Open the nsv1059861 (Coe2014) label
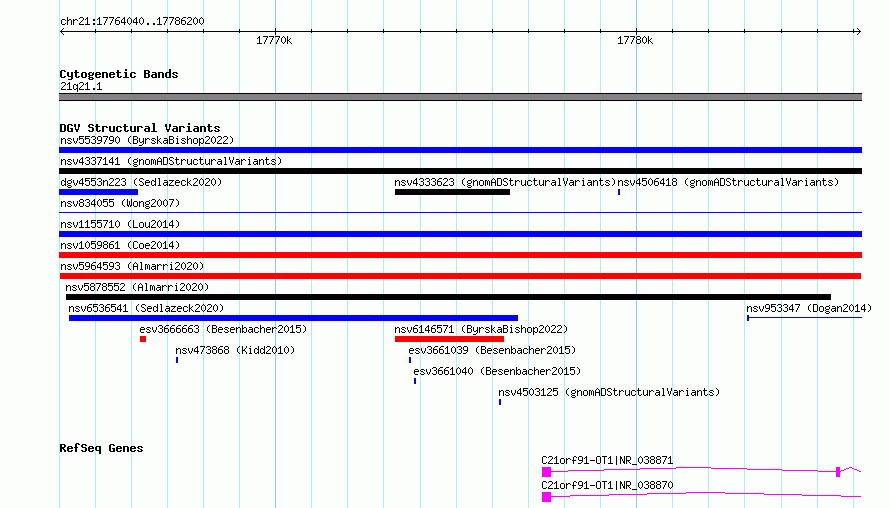The width and height of the screenshot is (890, 508). (120, 245)
